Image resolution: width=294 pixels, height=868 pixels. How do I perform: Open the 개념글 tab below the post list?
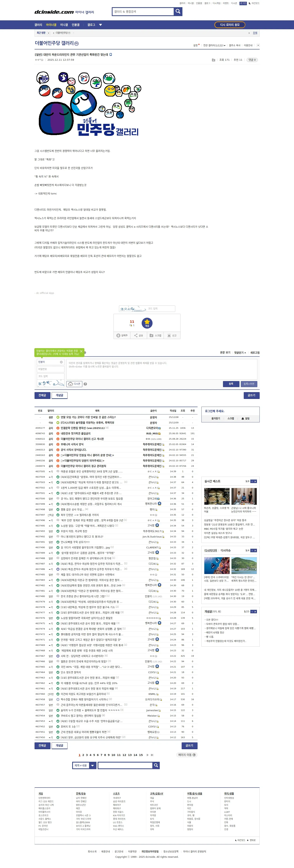pos(59,746)
